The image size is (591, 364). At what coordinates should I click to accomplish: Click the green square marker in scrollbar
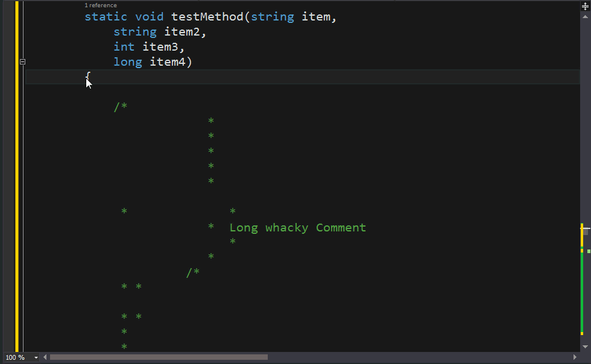click(589, 251)
